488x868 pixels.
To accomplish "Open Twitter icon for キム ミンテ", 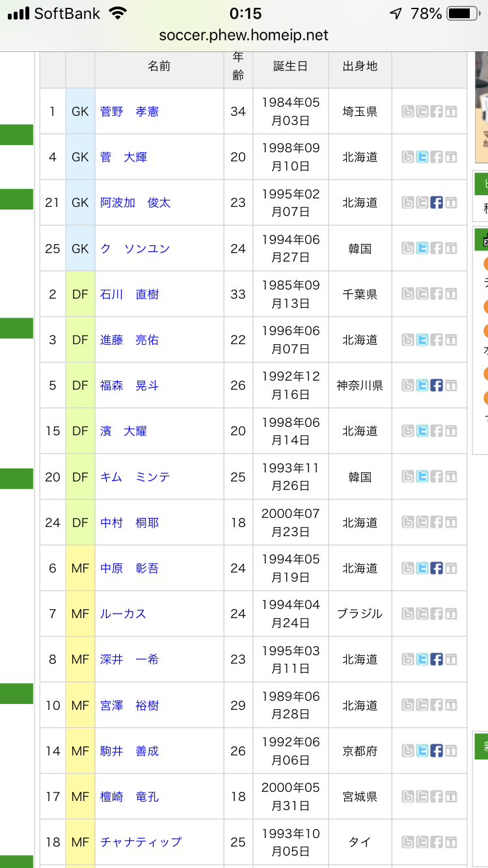I will (x=422, y=477).
